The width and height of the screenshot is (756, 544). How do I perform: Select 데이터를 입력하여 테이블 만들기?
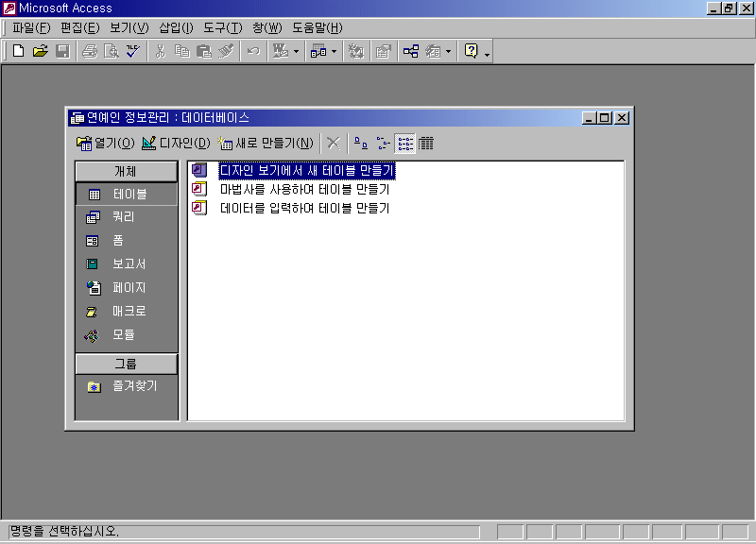click(x=304, y=208)
